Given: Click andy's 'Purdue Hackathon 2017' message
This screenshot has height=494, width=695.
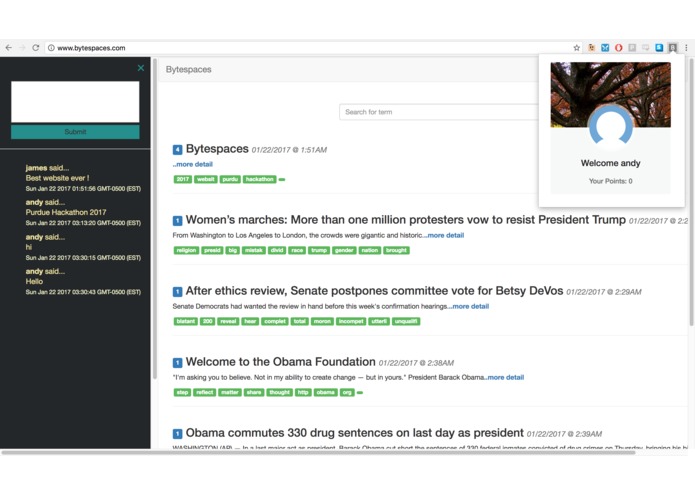Looking at the screenshot, I should [x=66, y=212].
